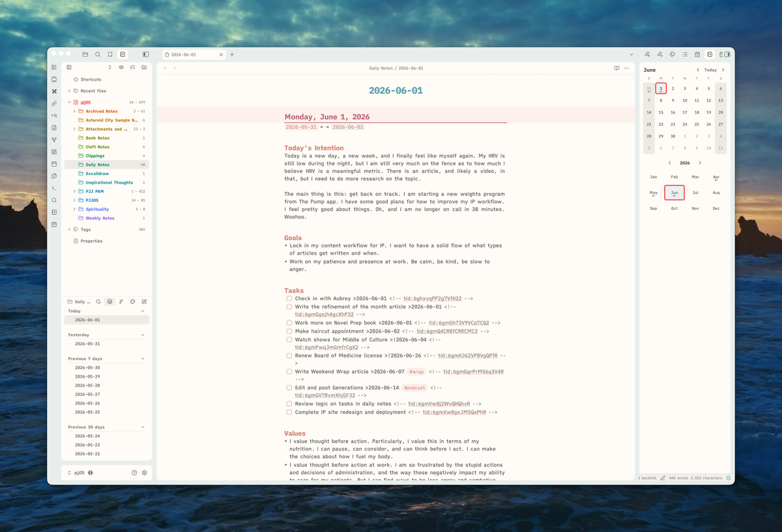Expand the PJJ PKM folder
The height and width of the screenshot is (532, 782).
click(74, 191)
